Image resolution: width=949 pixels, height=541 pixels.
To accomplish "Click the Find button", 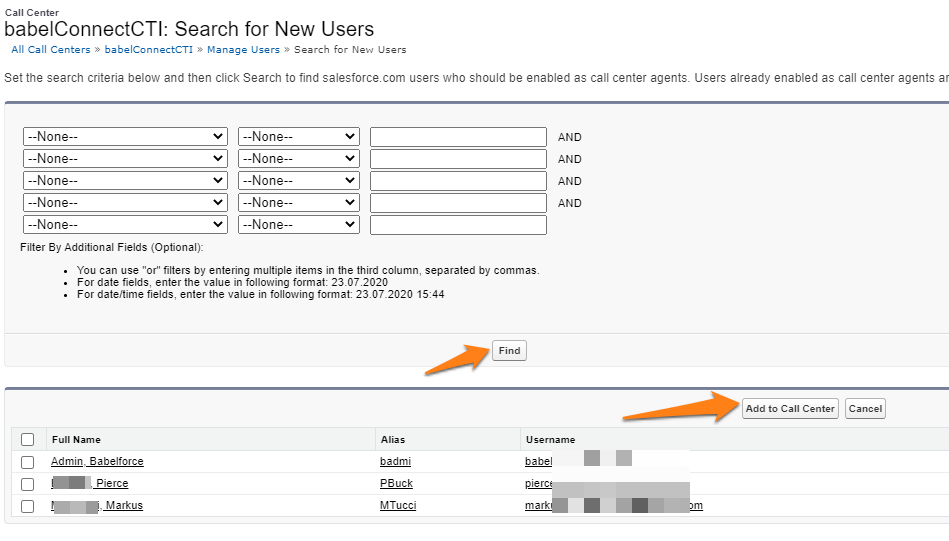I will [x=509, y=351].
